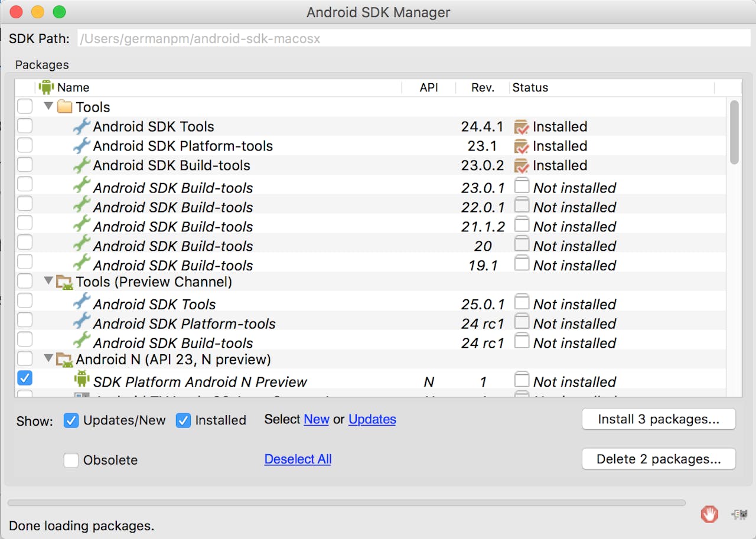The width and height of the screenshot is (756, 539).
Task: Check the Android N group checkbox
Action: click(25, 358)
